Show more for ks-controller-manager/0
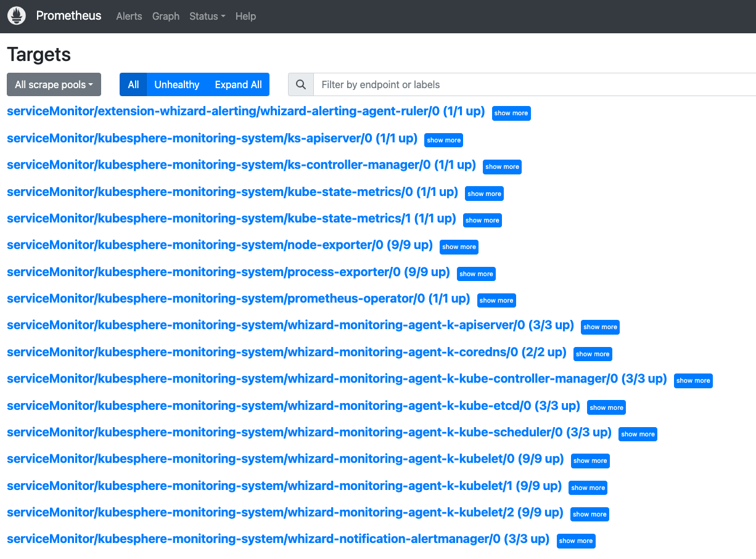 tap(502, 167)
